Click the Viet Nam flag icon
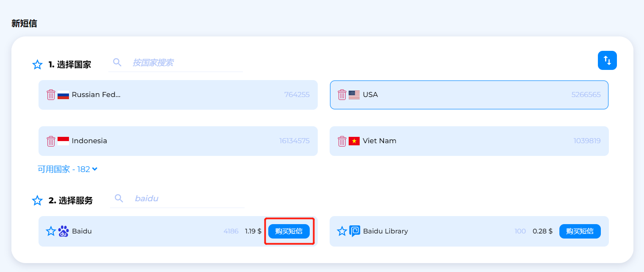This screenshot has width=644, height=272. pos(354,141)
